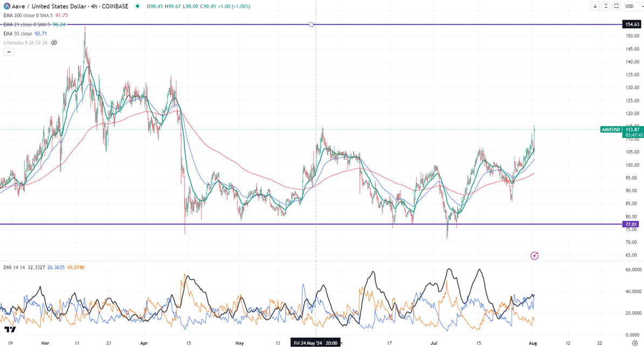Click the Mar date label on time axis
The width and height of the screenshot is (644, 347).
pyautogui.click(x=45, y=343)
